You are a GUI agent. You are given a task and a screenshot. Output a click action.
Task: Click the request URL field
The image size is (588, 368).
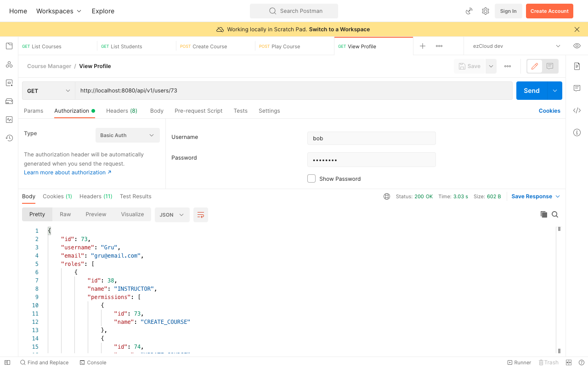point(294,91)
